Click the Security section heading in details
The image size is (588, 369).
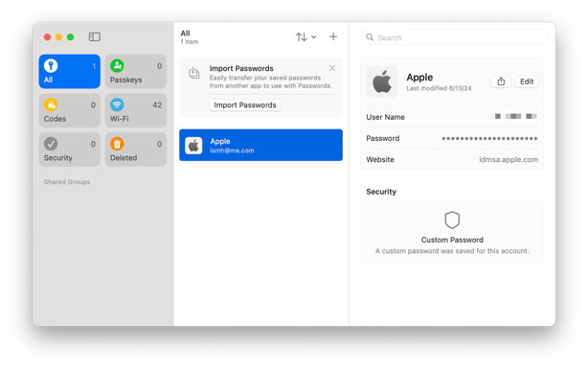pos(381,192)
